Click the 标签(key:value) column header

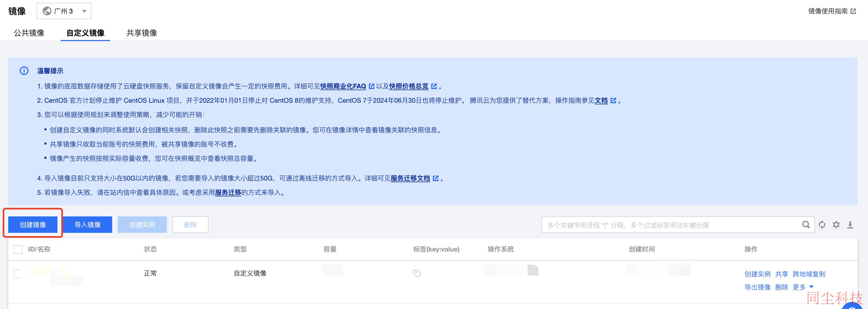click(x=436, y=249)
